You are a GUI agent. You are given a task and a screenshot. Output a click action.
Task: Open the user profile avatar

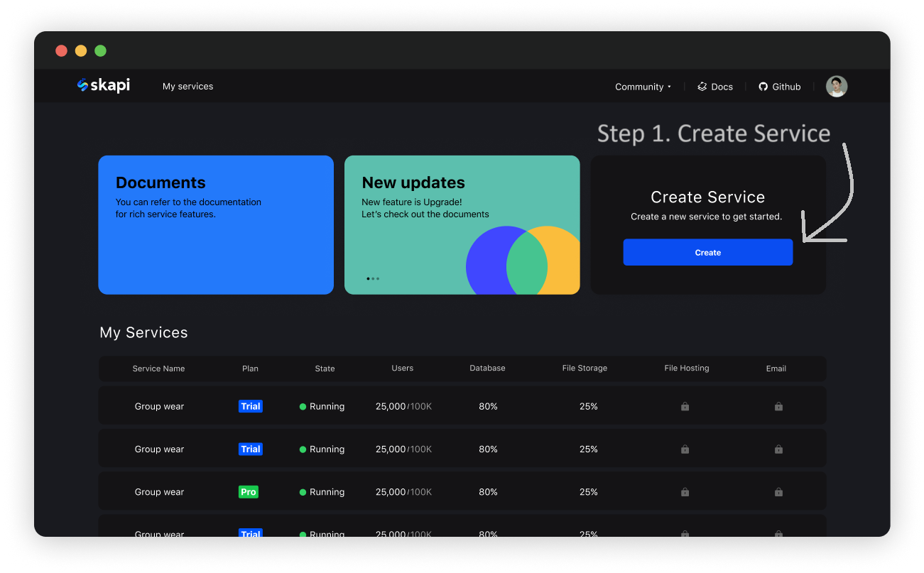pyautogui.click(x=837, y=87)
